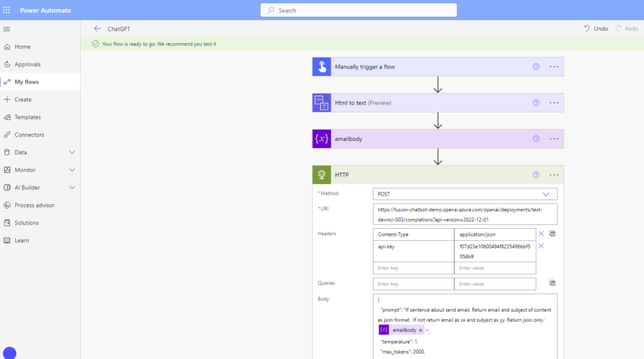Open the app launcher waffle icon
The image size is (644, 359).
click(x=6, y=10)
